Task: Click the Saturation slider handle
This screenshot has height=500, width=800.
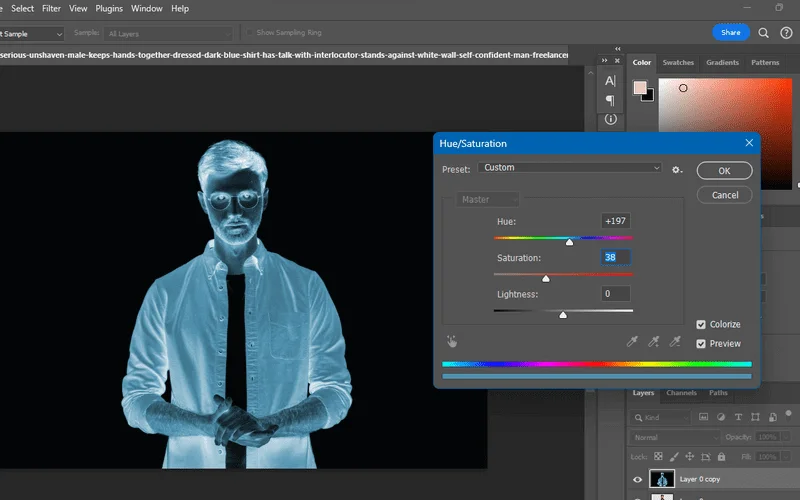Action: point(546,279)
